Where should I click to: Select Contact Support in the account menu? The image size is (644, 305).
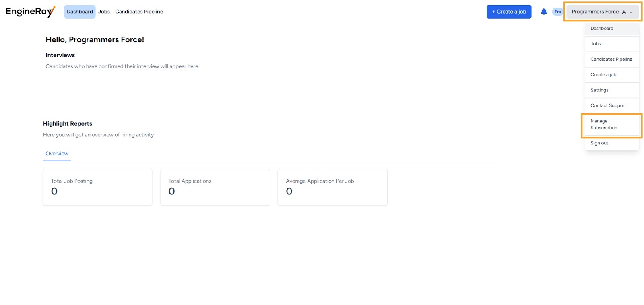click(x=612, y=105)
